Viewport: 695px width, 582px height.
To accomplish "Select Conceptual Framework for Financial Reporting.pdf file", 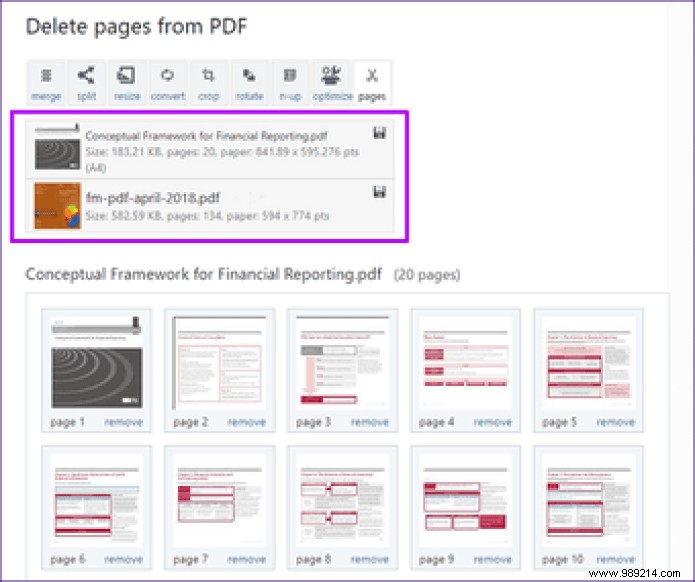I will [209, 148].
